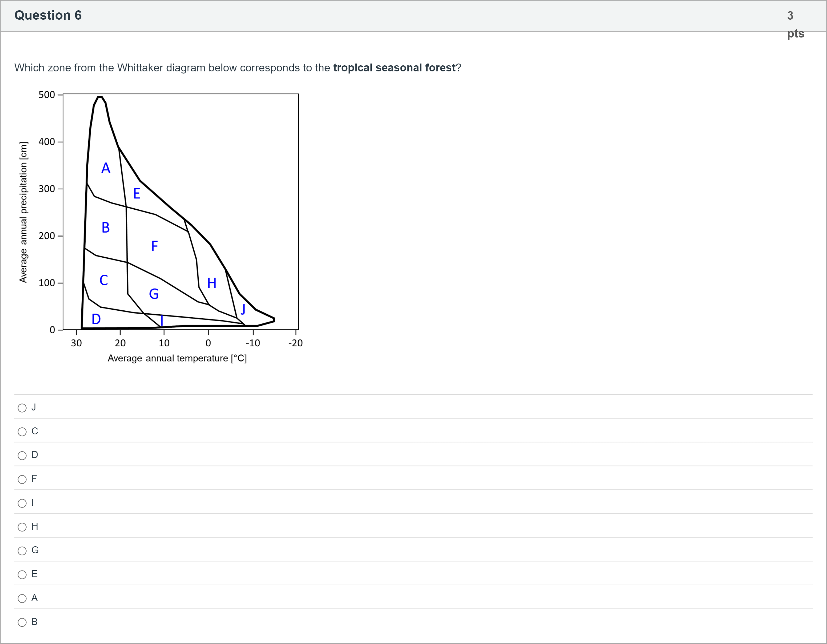Select radio button for answer C
827x644 pixels.
pos(22,432)
